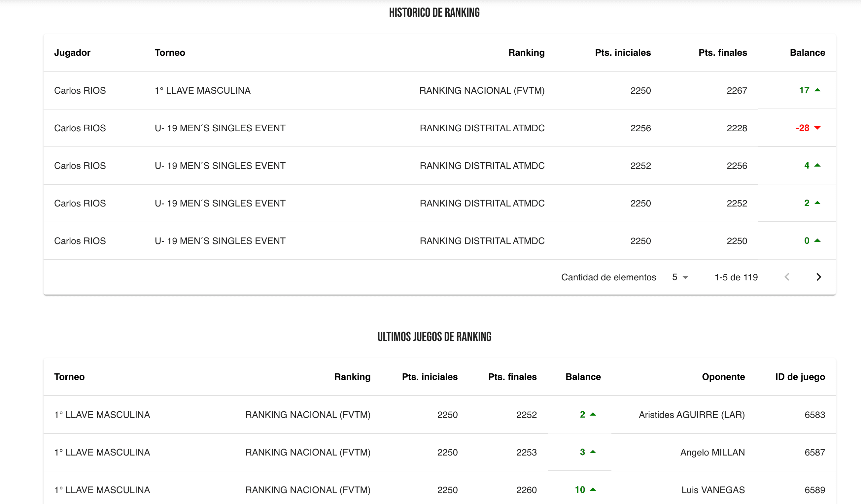861x504 pixels.
Task: Click red down arrow beside balance -28
Action: [x=817, y=128]
